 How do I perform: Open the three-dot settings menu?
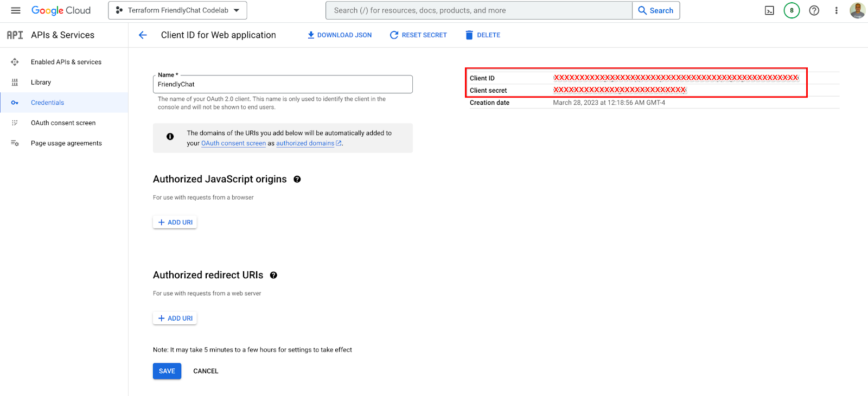pos(836,10)
